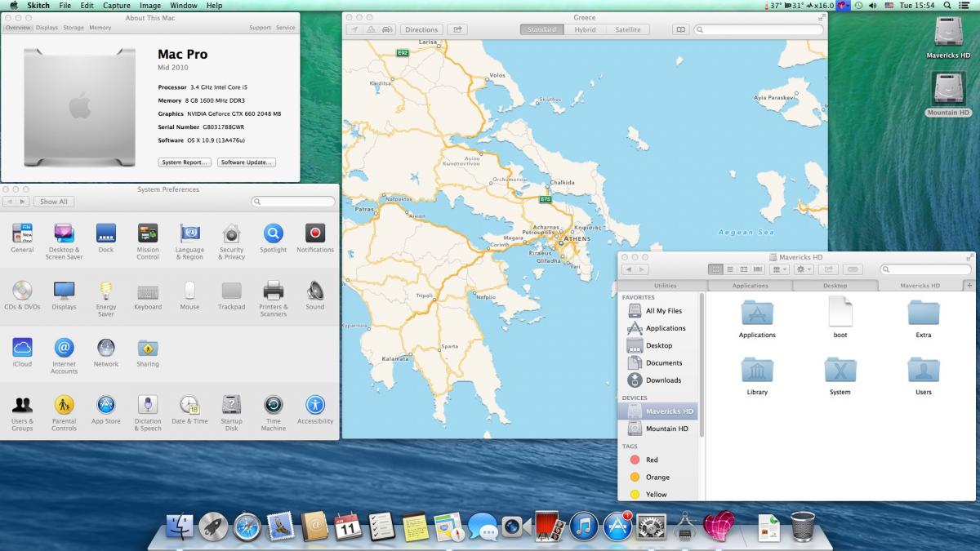Switch to Memory tab in About This Mac
The height and width of the screenshot is (551, 980).
(100, 28)
